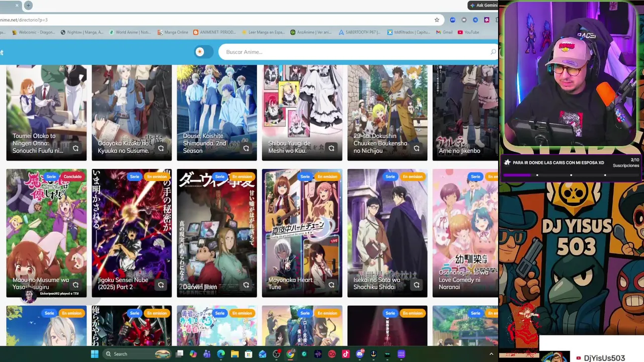This screenshot has height=362, width=644.
Task: Click the list icon on Shibou Yugi card
Action: point(332,148)
